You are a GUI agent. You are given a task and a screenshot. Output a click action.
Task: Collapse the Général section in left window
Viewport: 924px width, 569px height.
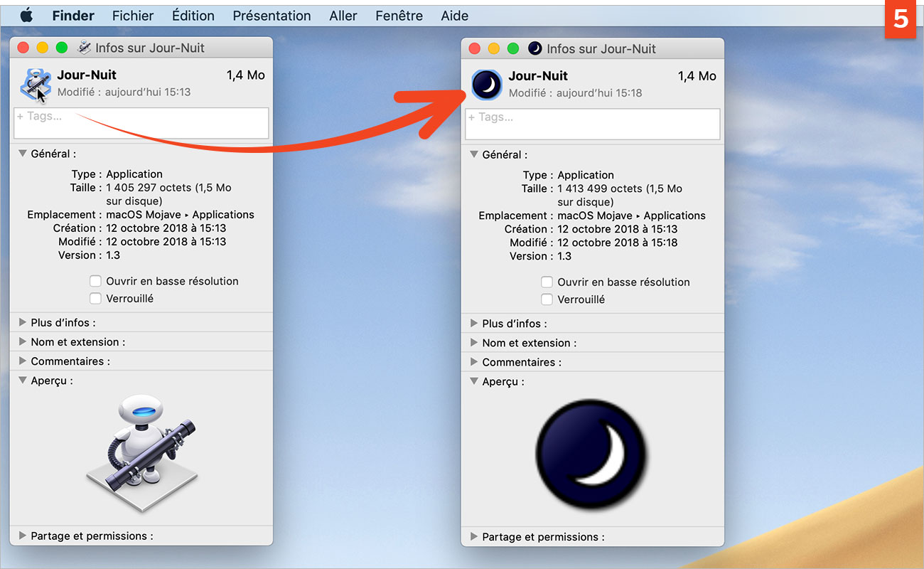pyautogui.click(x=23, y=154)
